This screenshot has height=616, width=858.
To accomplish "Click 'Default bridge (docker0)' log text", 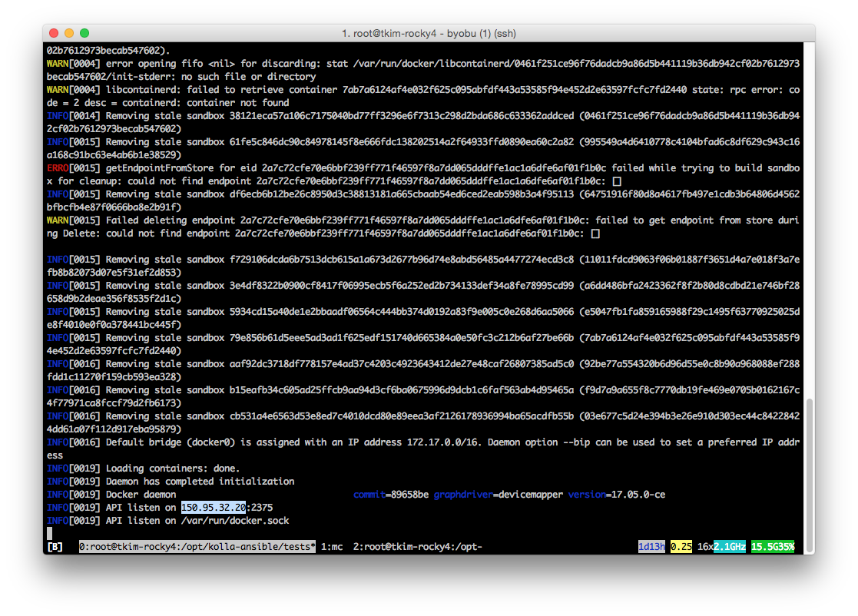I will [170, 442].
